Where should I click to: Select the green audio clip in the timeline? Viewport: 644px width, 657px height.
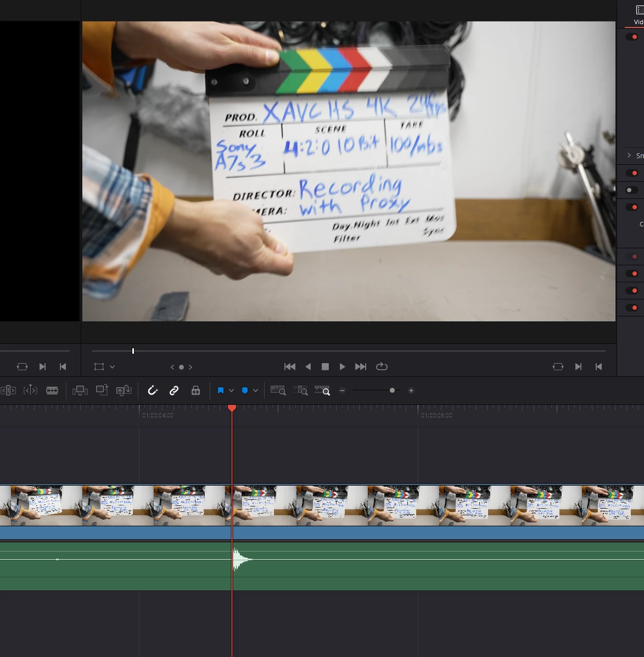322,566
